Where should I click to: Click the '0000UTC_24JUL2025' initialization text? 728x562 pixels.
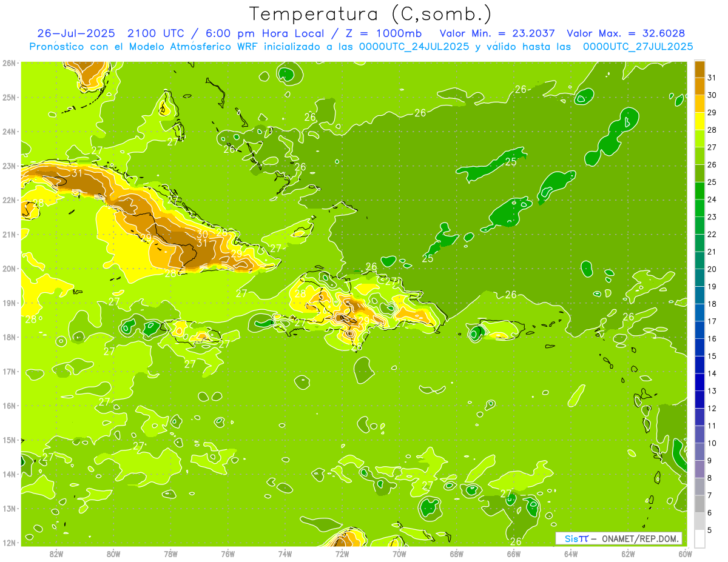click(414, 46)
